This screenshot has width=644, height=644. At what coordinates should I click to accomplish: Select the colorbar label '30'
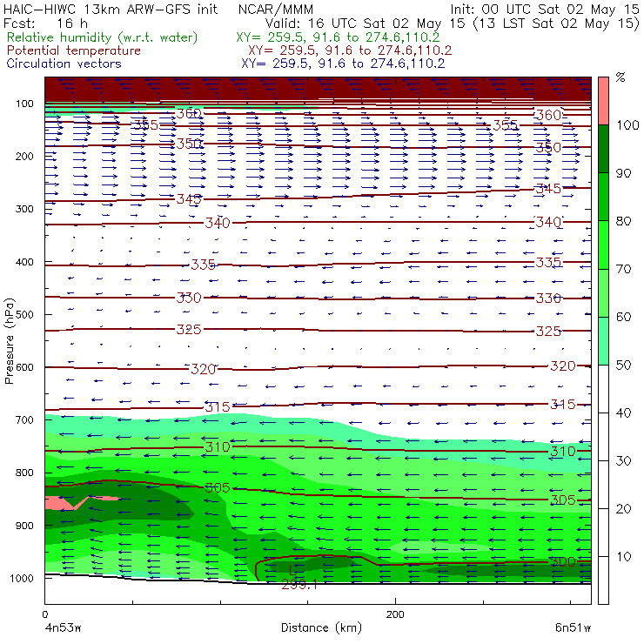[x=623, y=461]
